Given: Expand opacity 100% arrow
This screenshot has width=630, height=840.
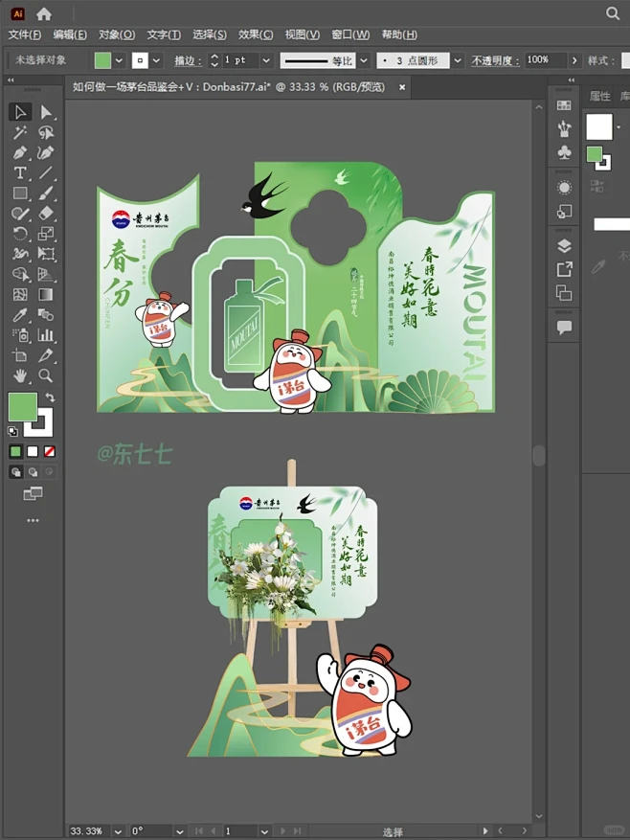Looking at the screenshot, I should coord(574,60).
